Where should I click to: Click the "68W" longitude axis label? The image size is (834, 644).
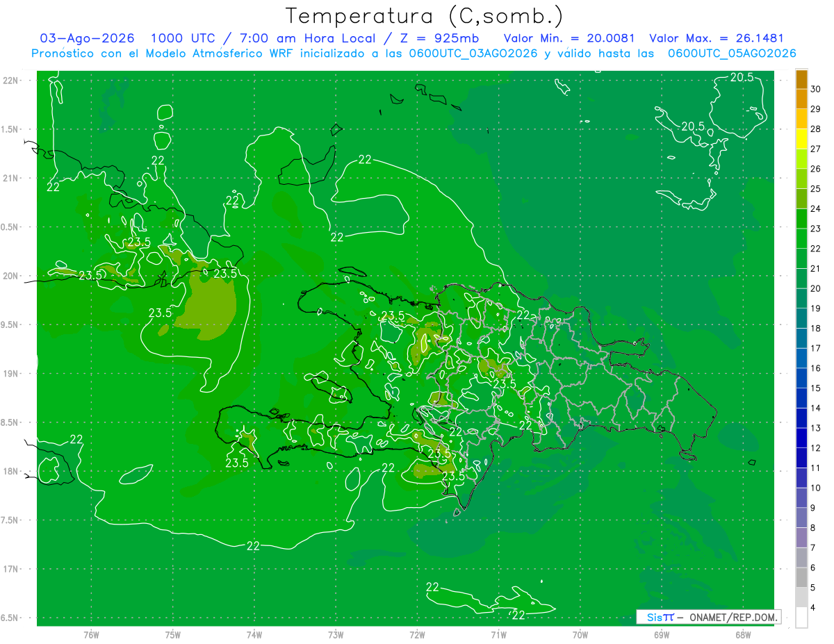[743, 635]
